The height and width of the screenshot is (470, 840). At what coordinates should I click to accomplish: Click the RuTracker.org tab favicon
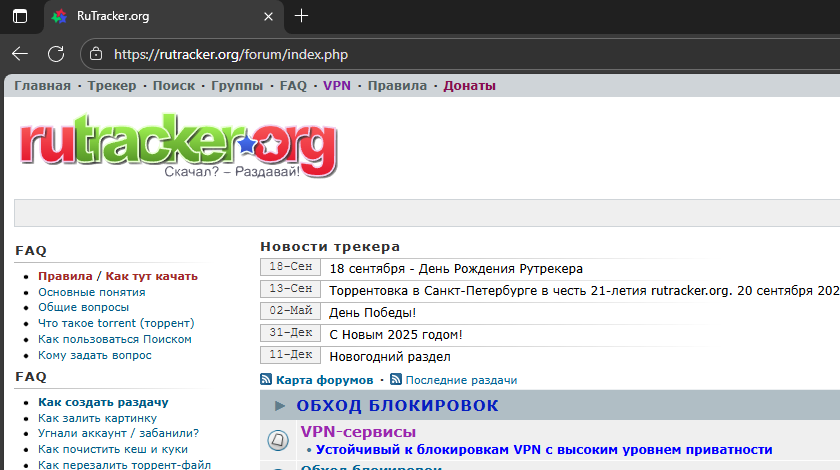59,16
